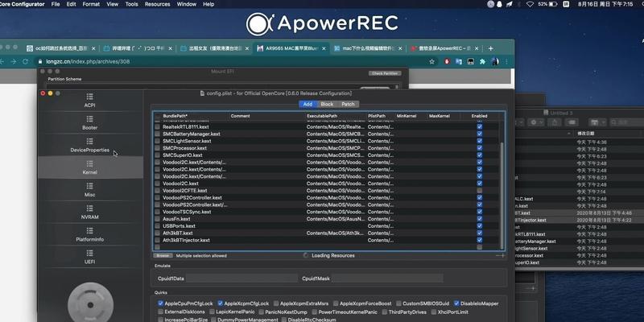Open a new Chrome tab
This screenshot has height=322, width=644.
coord(490,48)
